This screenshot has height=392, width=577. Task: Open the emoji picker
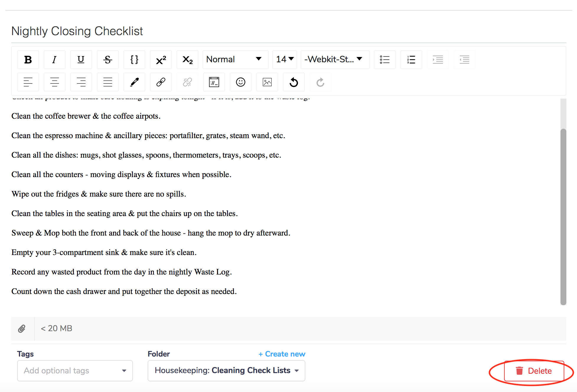(x=241, y=82)
